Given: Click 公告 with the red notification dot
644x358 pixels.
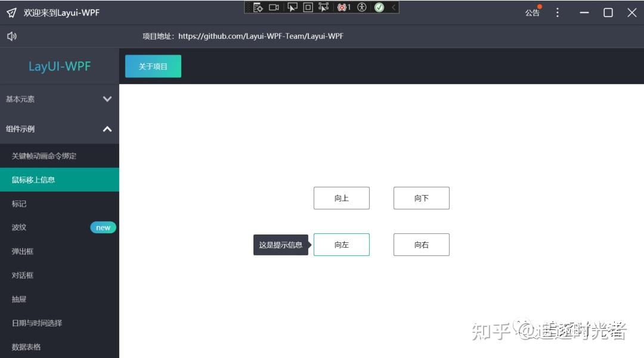Looking at the screenshot, I should click(532, 12).
